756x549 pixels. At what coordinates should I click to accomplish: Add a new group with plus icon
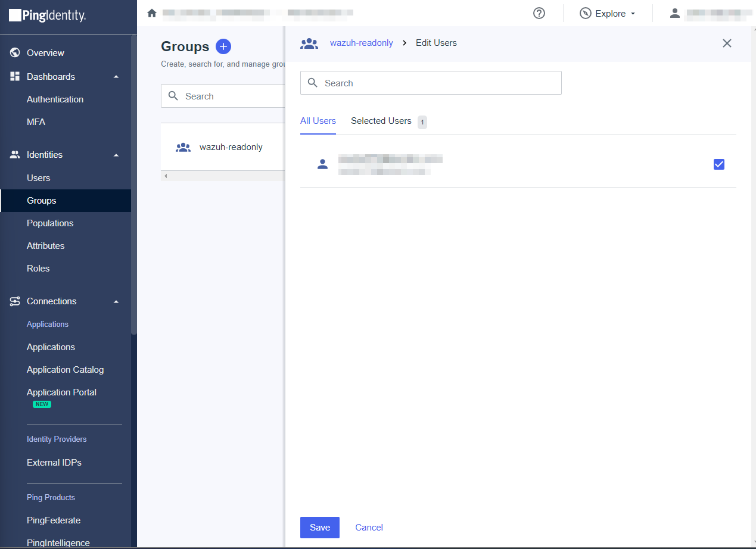coord(223,46)
